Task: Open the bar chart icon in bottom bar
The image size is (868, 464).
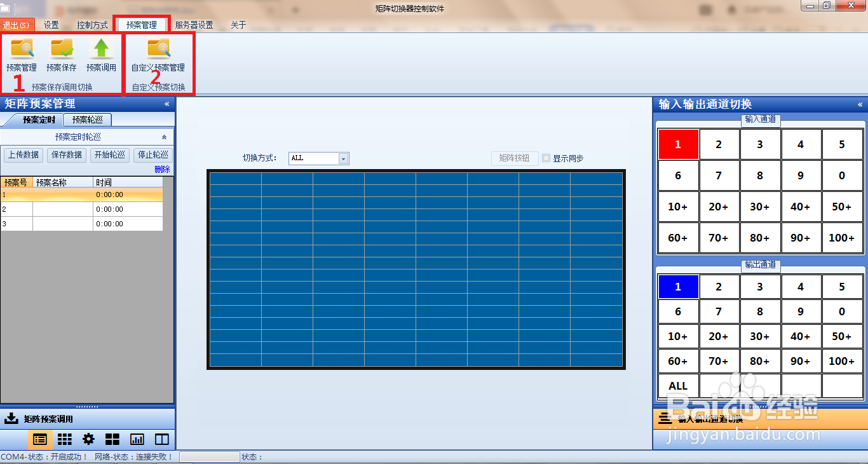Action: [x=137, y=439]
